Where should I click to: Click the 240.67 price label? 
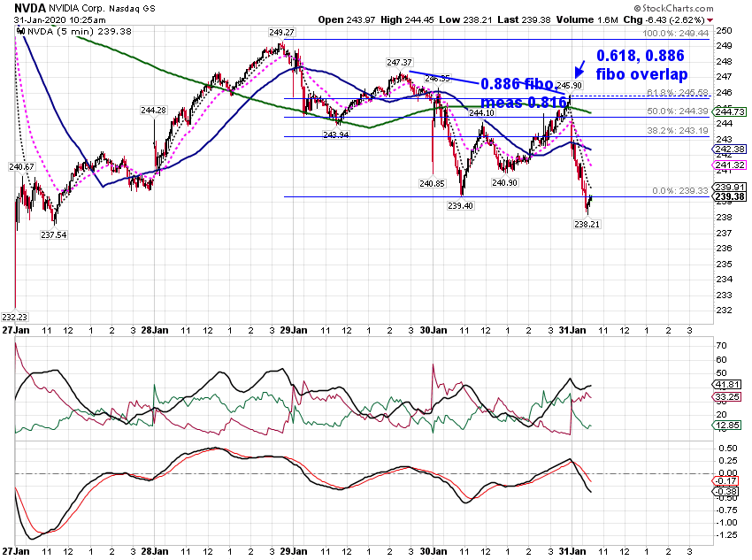21,167
